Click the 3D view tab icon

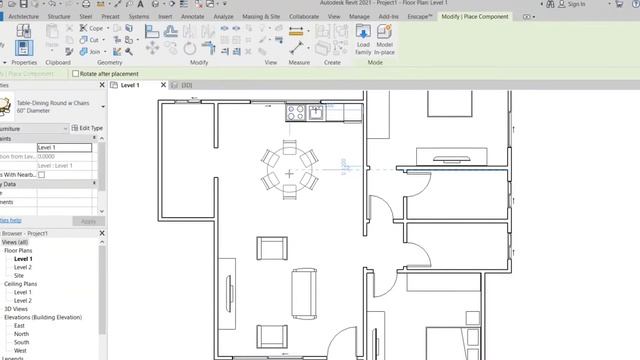pos(175,85)
